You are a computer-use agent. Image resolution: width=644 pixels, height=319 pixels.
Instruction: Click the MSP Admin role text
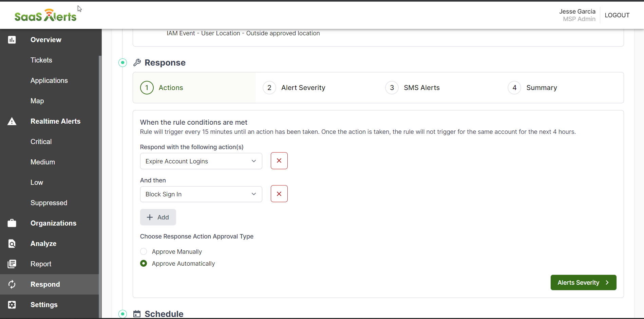pos(579,19)
